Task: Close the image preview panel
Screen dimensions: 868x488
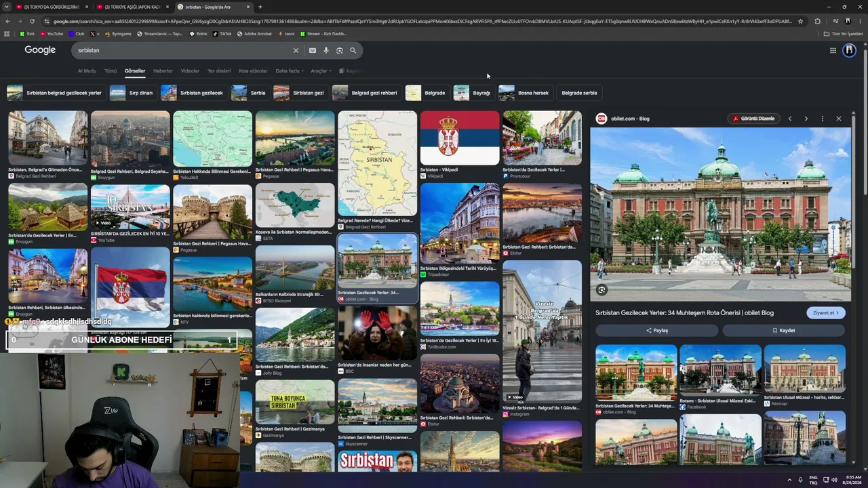Action: [x=839, y=119]
